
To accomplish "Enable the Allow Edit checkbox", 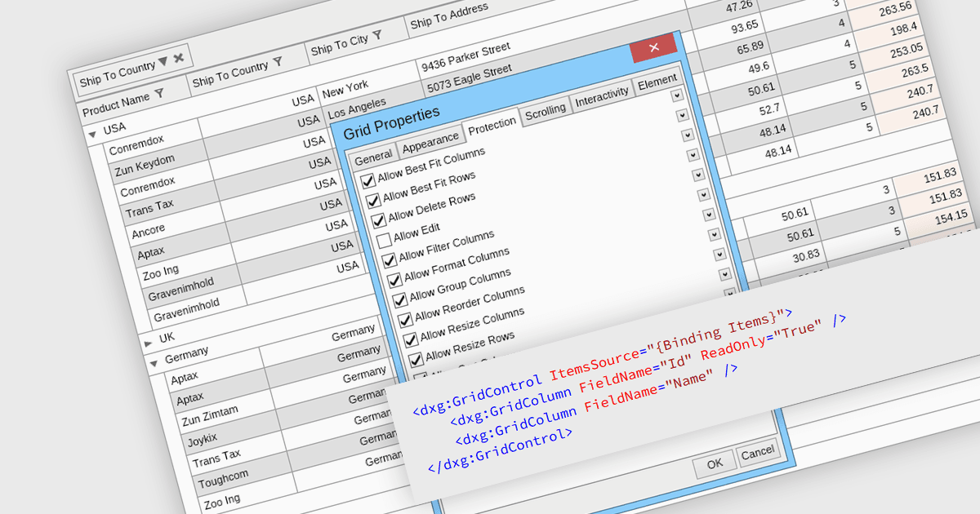I will 384,241.
